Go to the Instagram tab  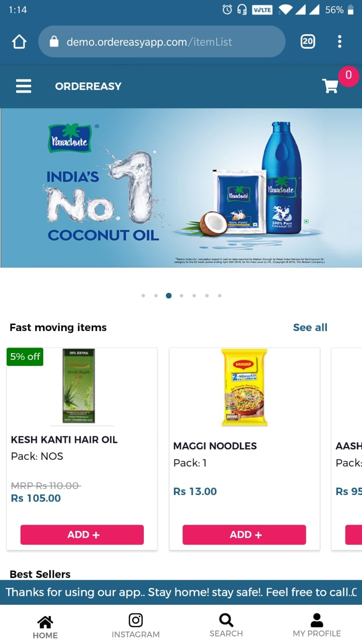[x=136, y=626]
